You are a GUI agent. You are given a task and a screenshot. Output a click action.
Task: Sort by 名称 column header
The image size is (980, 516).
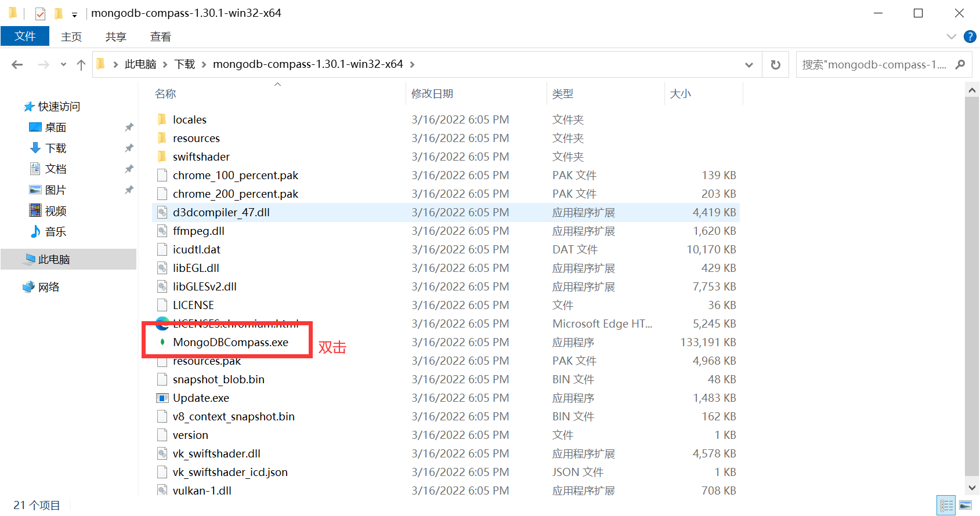[165, 94]
